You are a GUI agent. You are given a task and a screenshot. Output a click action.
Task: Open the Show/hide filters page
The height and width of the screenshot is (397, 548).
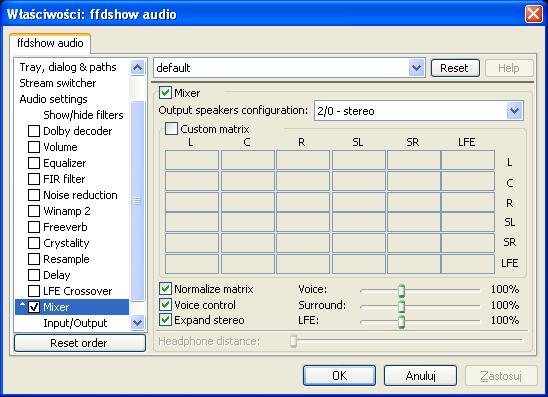83,115
